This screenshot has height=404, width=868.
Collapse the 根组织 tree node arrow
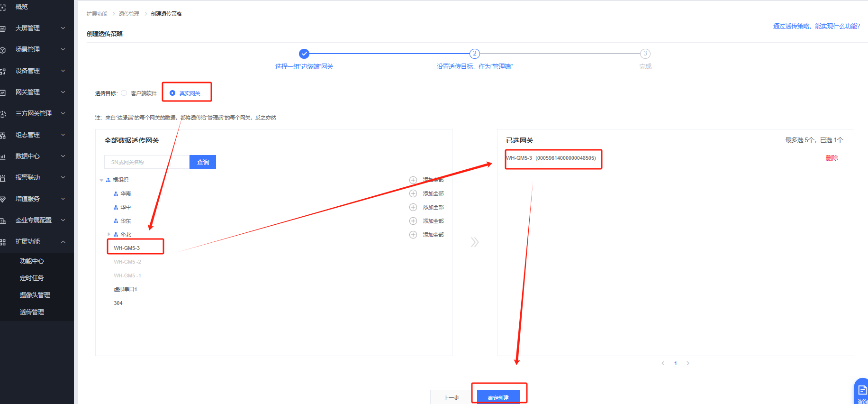[x=101, y=180]
